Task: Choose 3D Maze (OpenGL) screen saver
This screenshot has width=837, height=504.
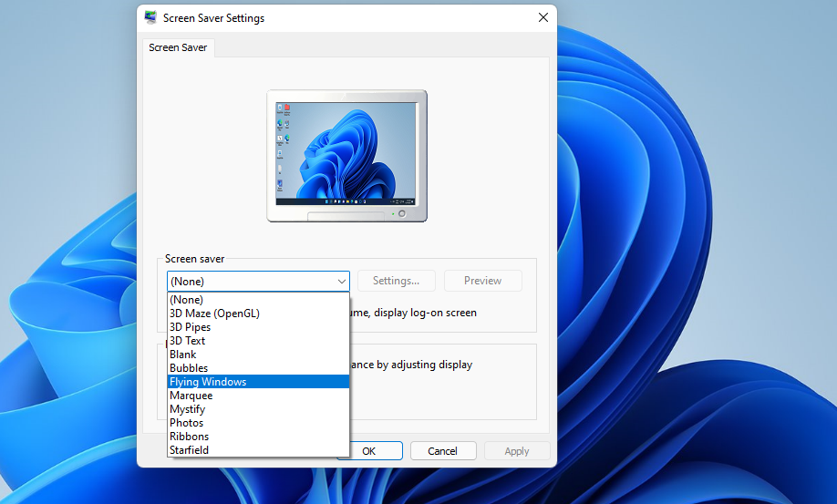Action: [x=258, y=314]
